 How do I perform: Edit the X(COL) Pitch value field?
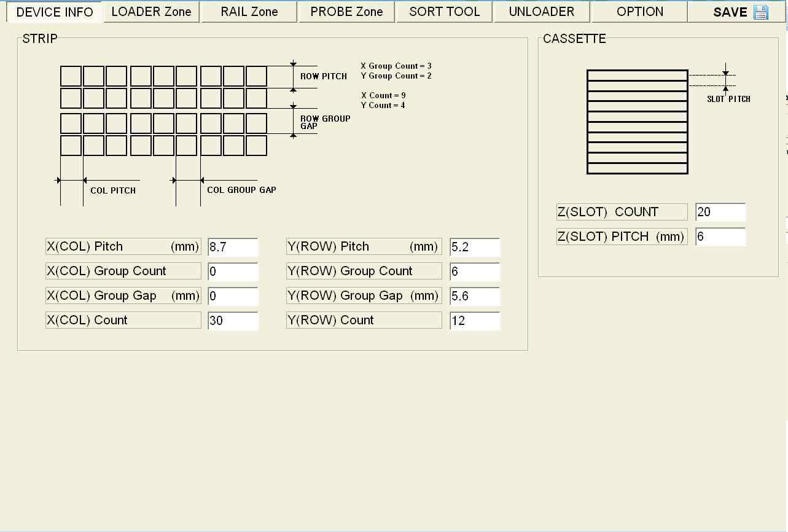click(x=233, y=247)
